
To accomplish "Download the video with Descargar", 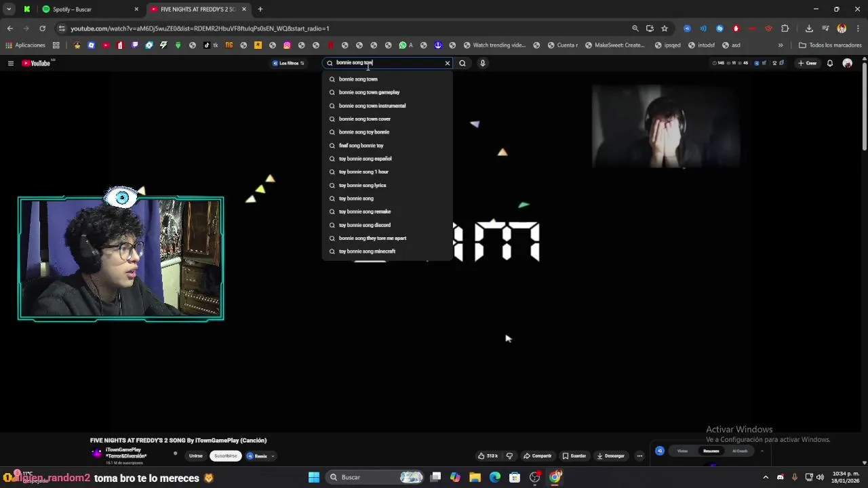I will coord(610,456).
